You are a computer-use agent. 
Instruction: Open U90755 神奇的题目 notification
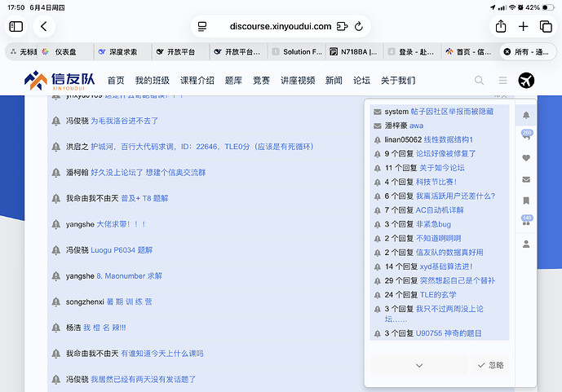[x=440, y=333]
